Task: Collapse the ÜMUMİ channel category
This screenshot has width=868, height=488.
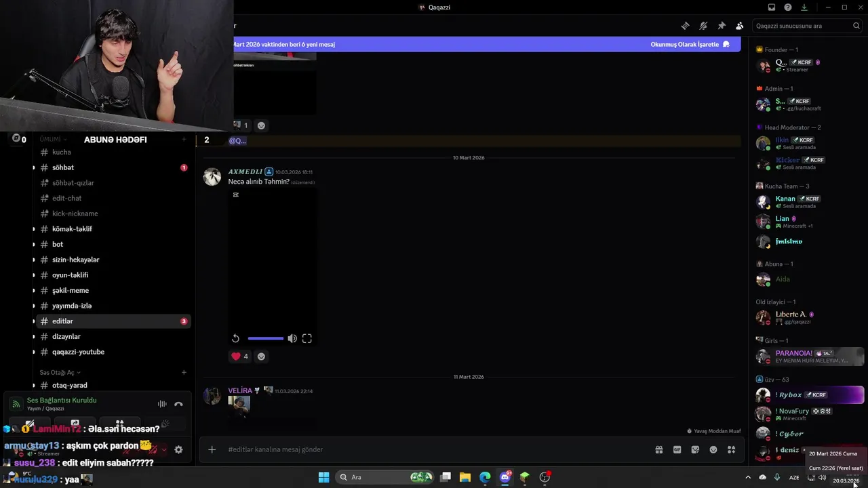Action: 53,139
